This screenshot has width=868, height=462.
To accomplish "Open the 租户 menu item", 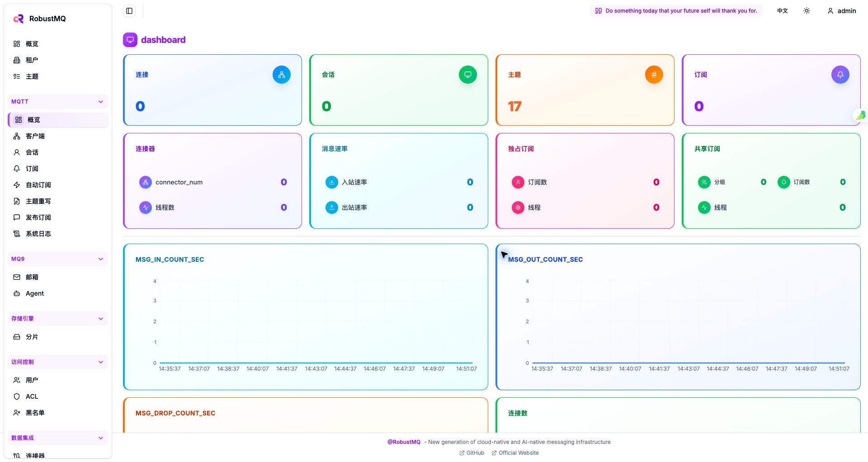I will pos(57,60).
